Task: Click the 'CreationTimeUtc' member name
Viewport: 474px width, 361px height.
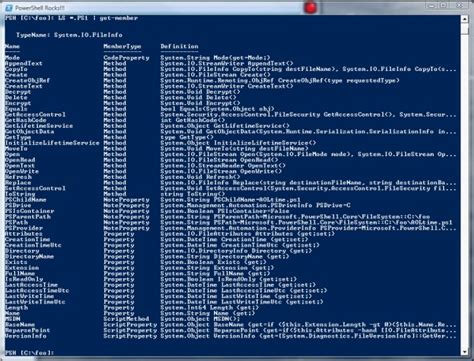Action: click(x=33, y=245)
